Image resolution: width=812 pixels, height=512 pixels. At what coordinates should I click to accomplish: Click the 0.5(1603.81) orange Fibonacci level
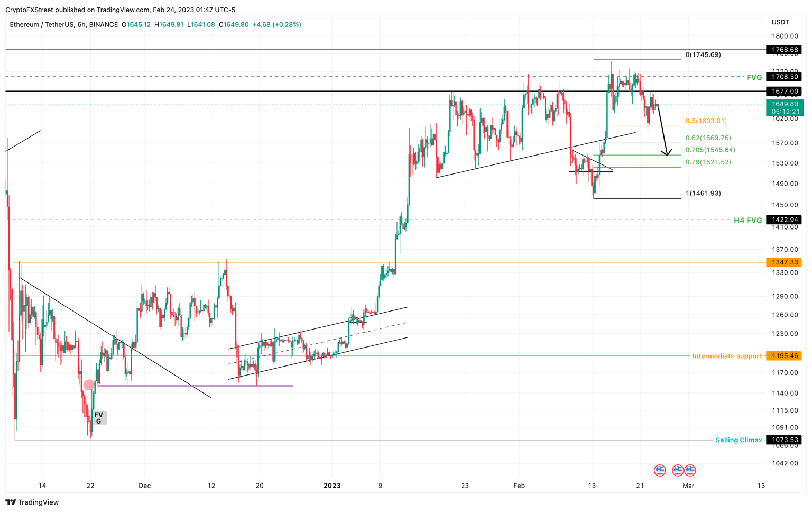tap(706, 121)
